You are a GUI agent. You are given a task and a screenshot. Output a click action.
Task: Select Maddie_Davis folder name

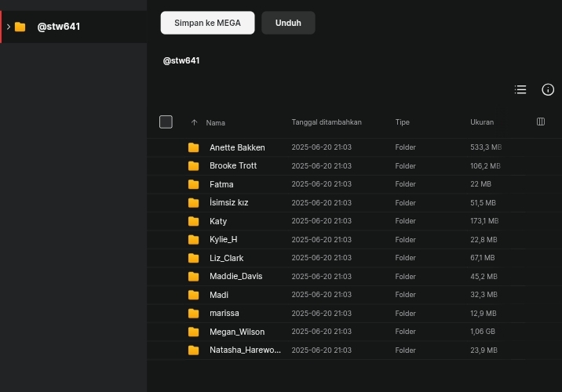pyautogui.click(x=235, y=277)
